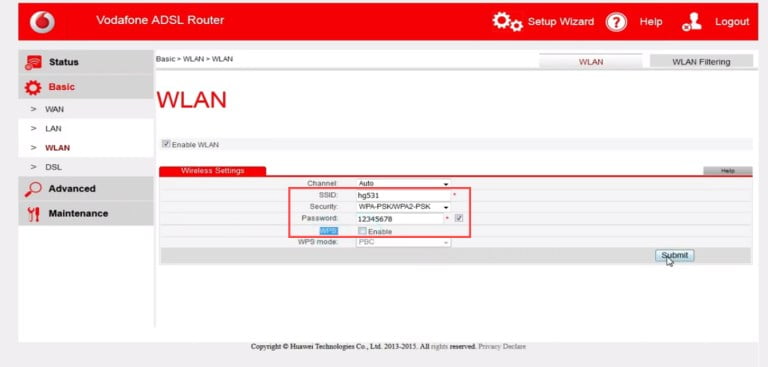Open the Privacy Declare link
This screenshot has width=768, height=367.
click(502, 346)
